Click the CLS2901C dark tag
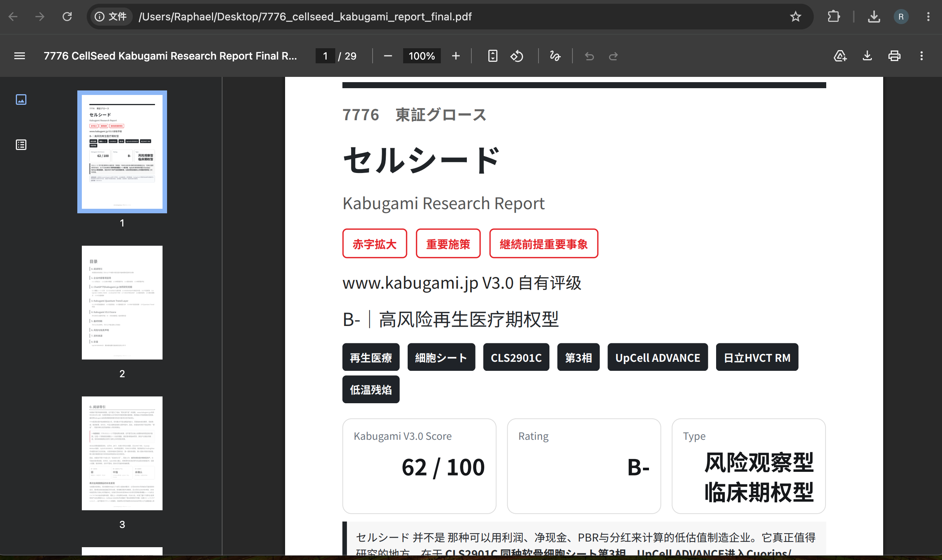The image size is (942, 560). pyautogui.click(x=516, y=357)
